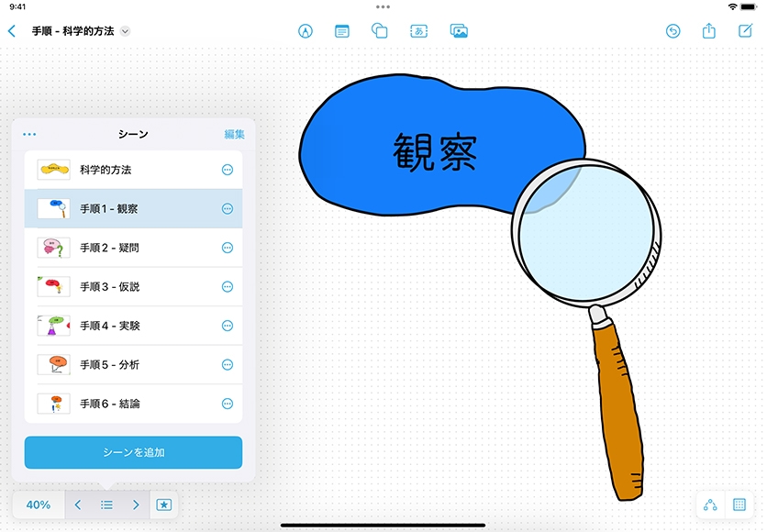Tap the undo arrow icon
This screenshot has height=532, width=767.
(x=673, y=31)
